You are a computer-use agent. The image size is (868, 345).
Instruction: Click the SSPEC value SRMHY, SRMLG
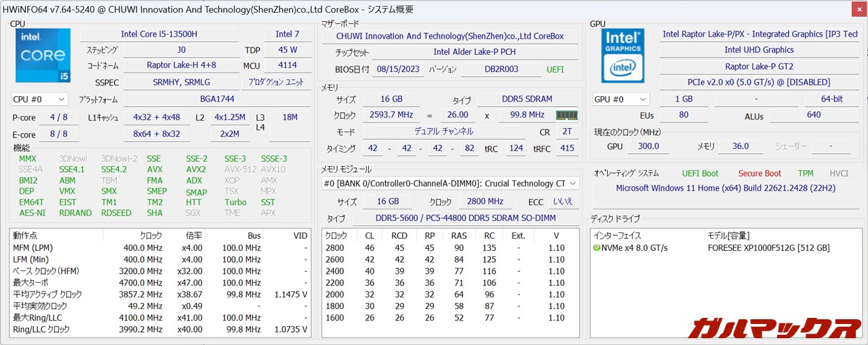coord(181,82)
